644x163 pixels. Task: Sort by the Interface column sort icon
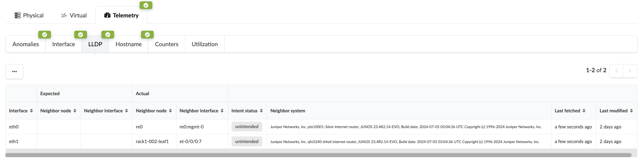pos(32,111)
